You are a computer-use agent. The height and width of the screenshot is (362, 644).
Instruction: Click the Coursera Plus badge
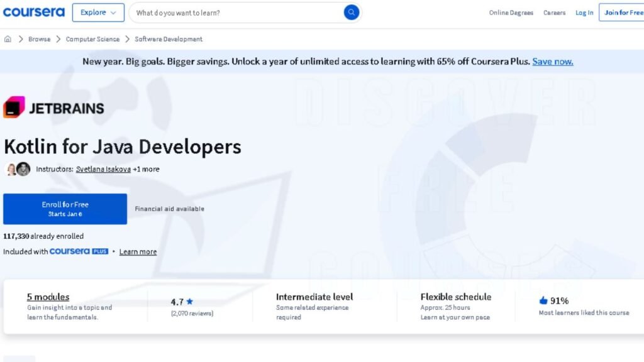tap(79, 251)
